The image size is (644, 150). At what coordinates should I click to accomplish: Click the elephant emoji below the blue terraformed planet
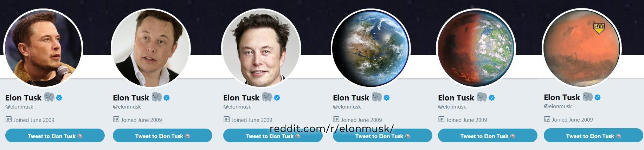376,97
